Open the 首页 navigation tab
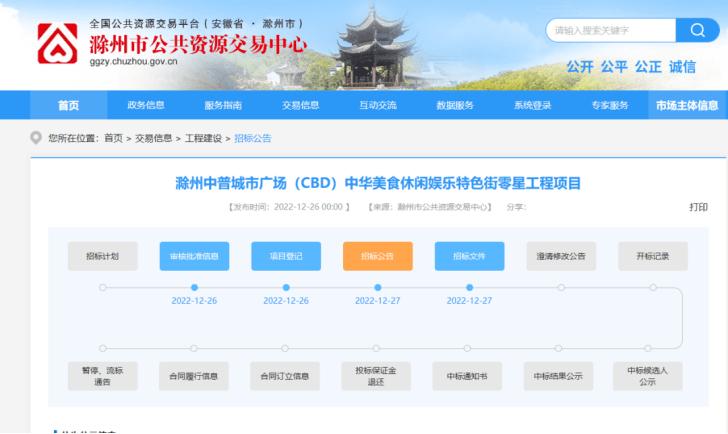The height and width of the screenshot is (434, 728). click(69, 105)
